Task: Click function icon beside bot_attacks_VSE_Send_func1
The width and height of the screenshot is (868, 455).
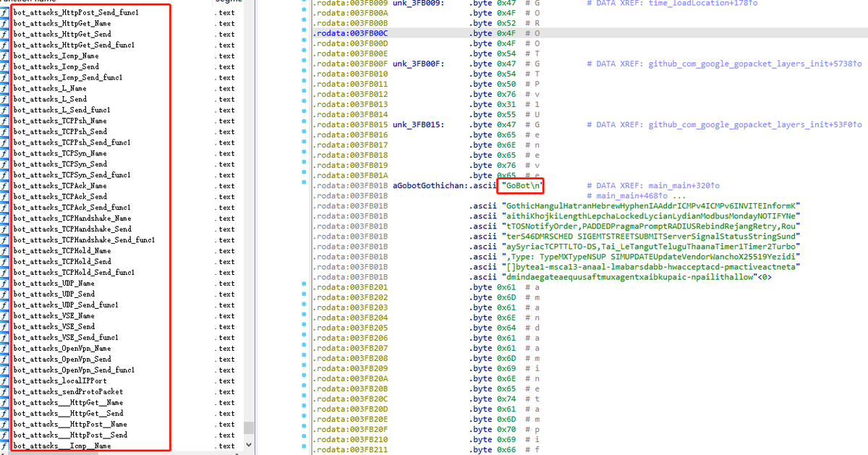Action: tap(5, 338)
